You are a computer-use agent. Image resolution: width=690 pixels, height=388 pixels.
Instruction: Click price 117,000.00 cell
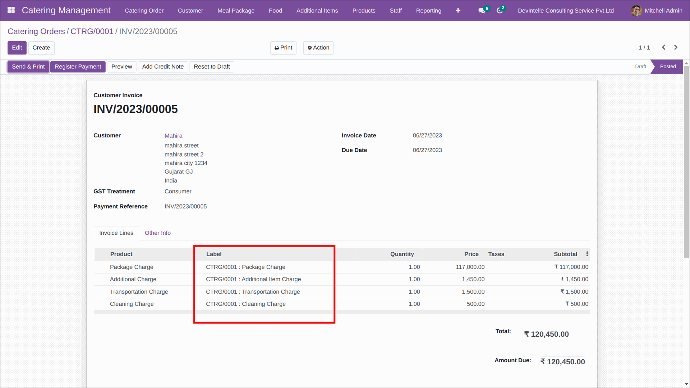(x=470, y=267)
